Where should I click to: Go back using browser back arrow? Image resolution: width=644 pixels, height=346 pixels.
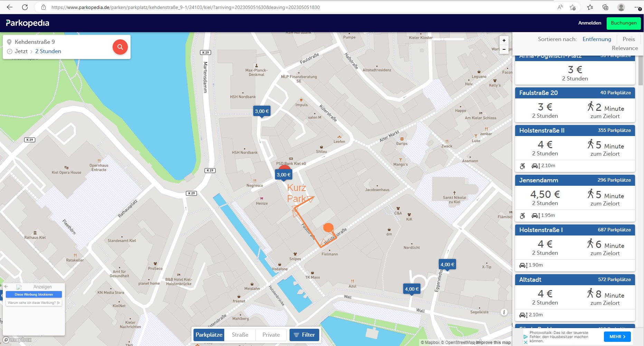[9, 7]
